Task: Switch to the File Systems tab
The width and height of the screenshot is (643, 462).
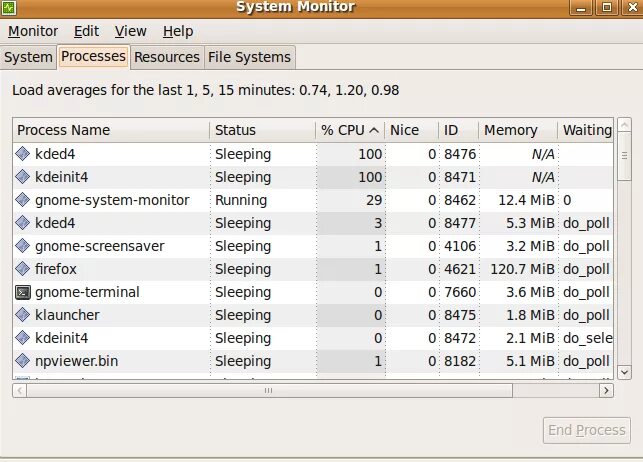Action: pyautogui.click(x=250, y=57)
